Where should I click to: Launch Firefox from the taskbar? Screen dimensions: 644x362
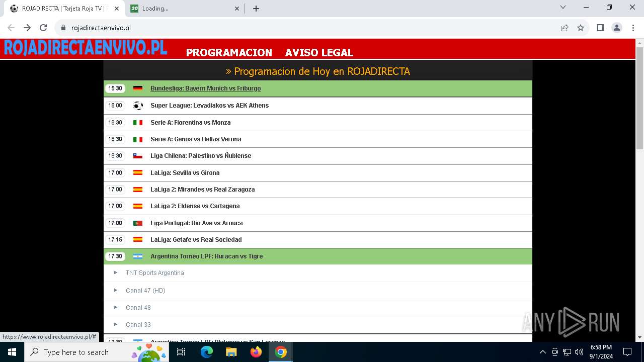click(256, 352)
